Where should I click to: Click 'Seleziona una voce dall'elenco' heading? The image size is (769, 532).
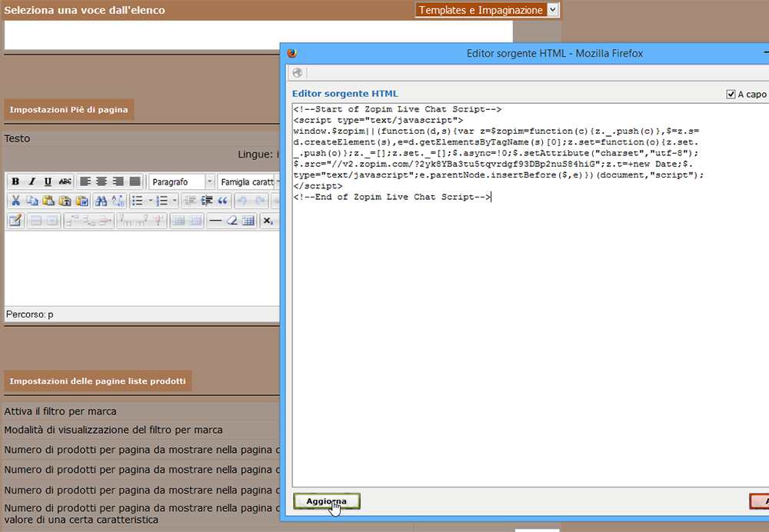click(x=85, y=10)
